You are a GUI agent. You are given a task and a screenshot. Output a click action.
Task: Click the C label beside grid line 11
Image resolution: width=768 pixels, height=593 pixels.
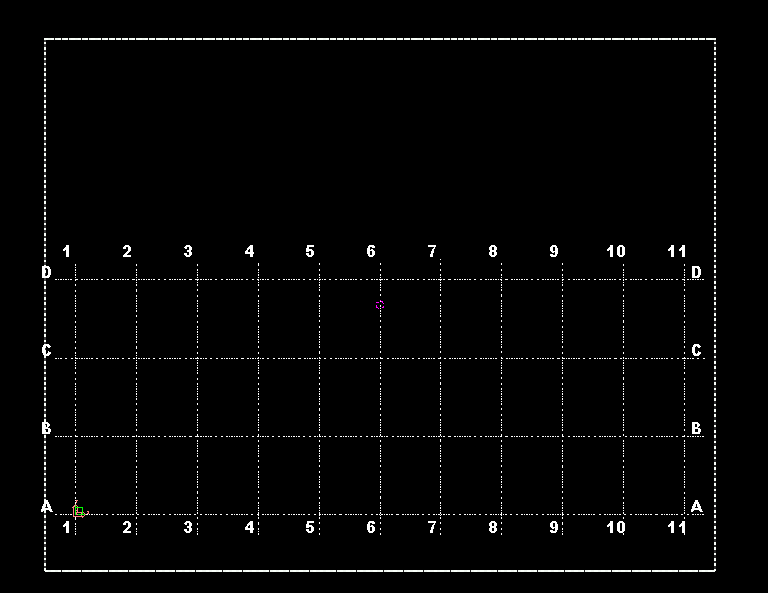click(x=696, y=351)
